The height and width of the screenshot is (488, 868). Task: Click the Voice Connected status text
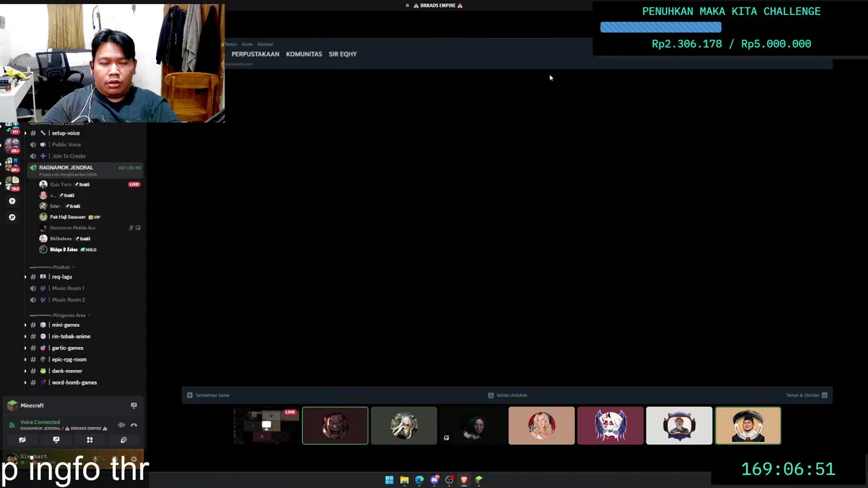[x=40, y=422]
